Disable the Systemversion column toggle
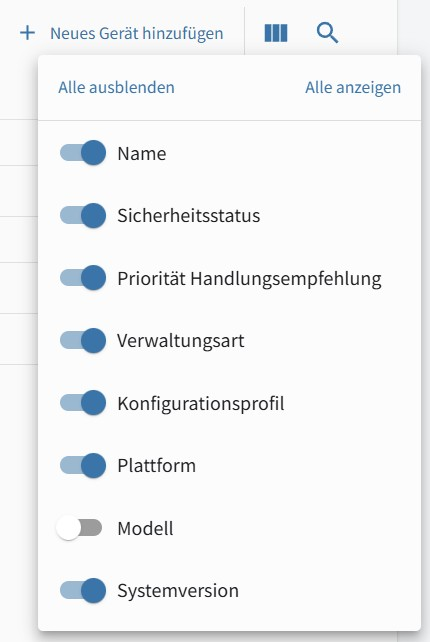430x642 pixels. [x=83, y=590]
